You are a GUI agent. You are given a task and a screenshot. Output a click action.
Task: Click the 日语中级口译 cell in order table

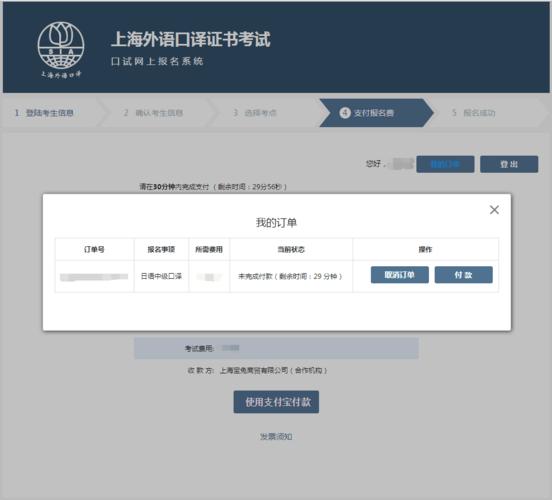coord(161,276)
